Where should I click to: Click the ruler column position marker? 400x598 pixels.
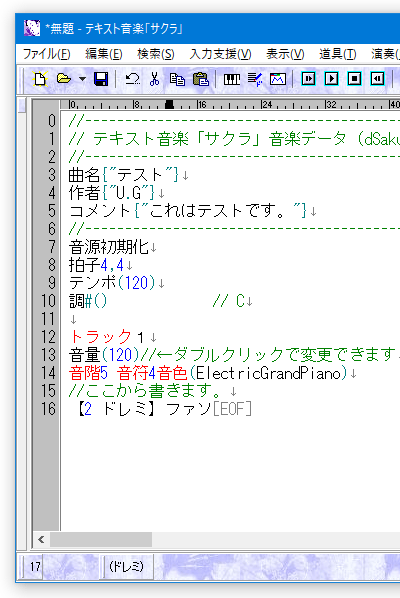[169, 104]
